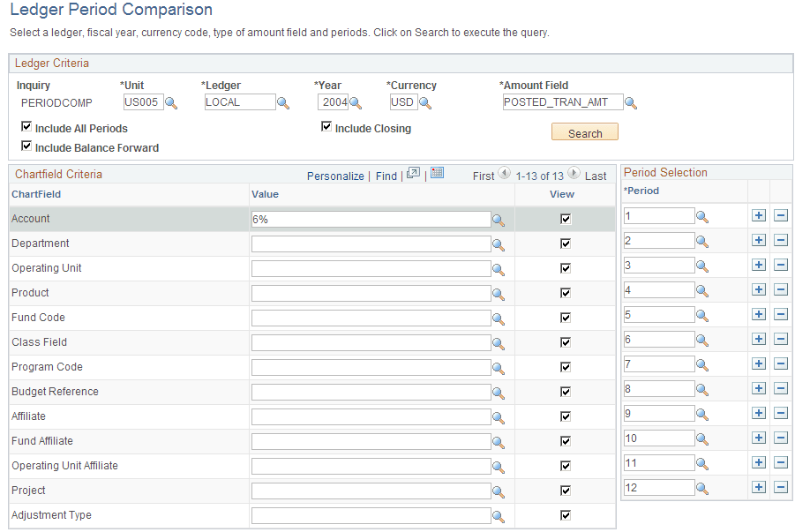This screenshot has width=795, height=532.
Task: Click the Search button
Action: pyautogui.click(x=585, y=133)
